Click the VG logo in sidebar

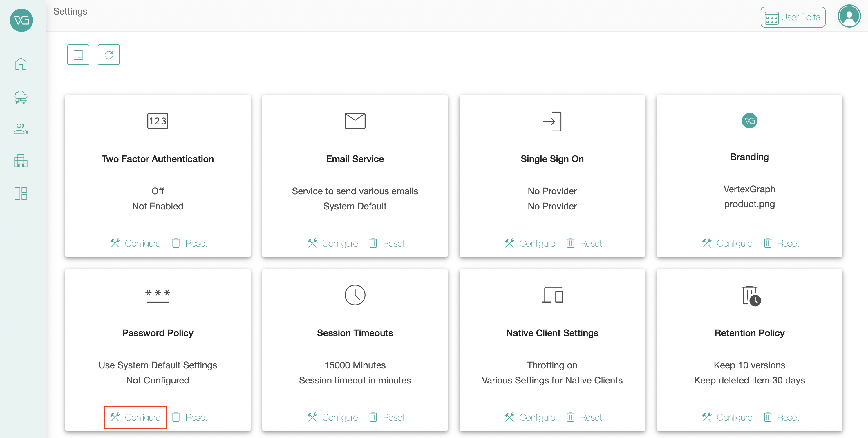tap(21, 20)
